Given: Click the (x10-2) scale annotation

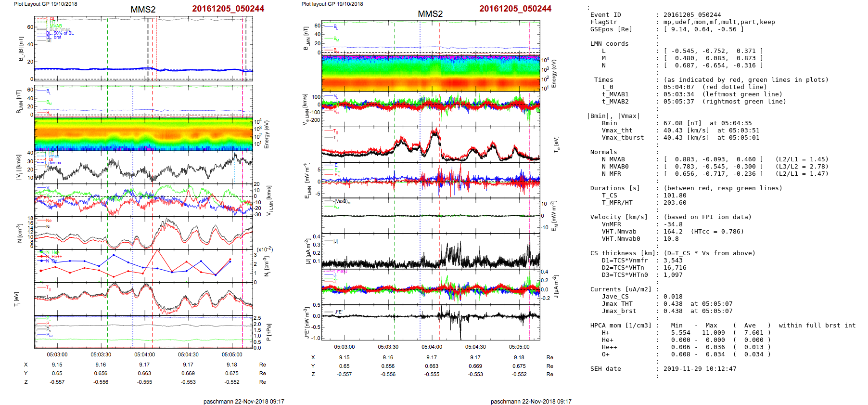Looking at the screenshot, I should [265, 249].
